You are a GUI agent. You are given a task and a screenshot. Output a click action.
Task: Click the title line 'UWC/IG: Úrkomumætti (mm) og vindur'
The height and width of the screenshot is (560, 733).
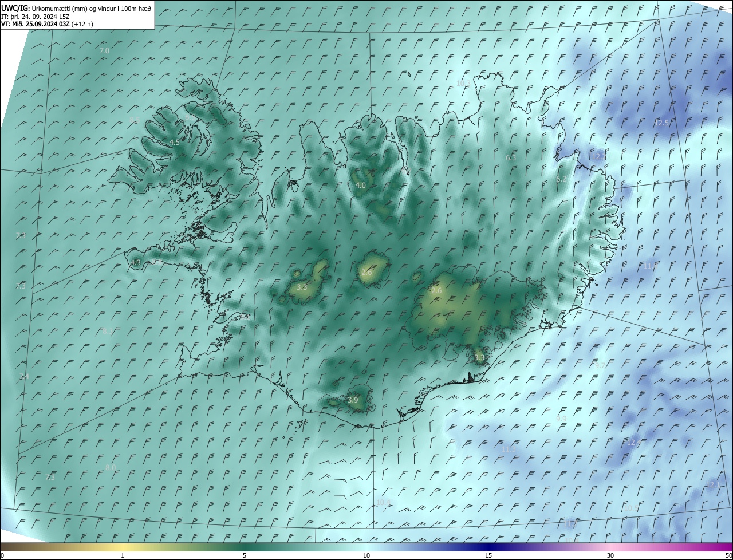pos(76,8)
